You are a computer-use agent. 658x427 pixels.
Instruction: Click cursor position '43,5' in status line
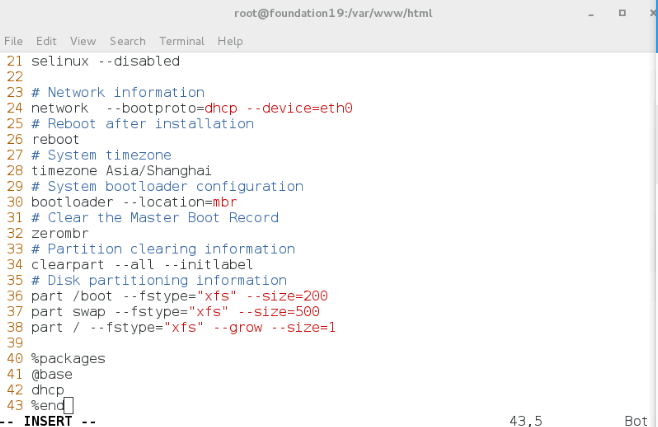tap(525, 421)
